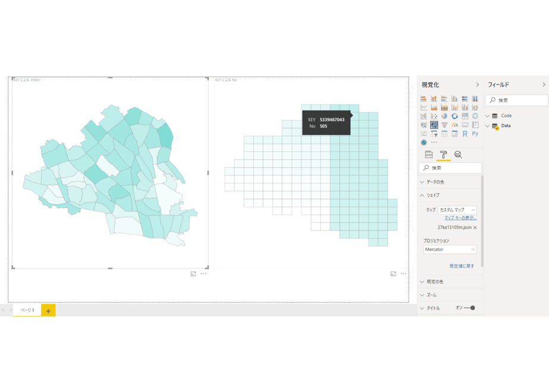549x392 pixels.
Task: Select the Python (Py) visual
Action: tap(475, 134)
